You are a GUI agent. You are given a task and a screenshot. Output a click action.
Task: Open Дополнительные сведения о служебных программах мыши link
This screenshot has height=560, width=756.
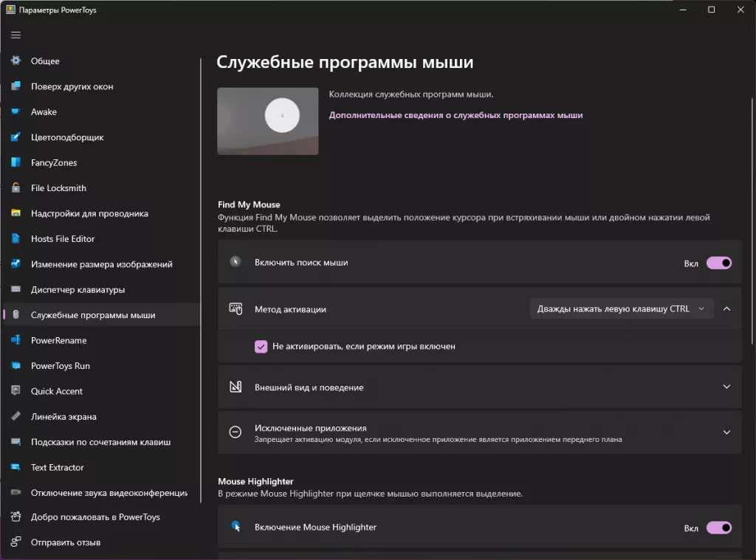(456, 115)
